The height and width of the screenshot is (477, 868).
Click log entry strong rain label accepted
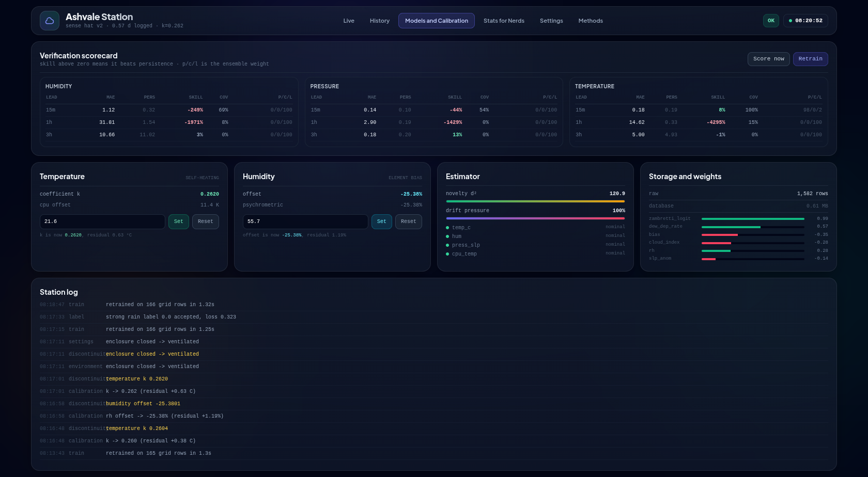click(x=434, y=317)
